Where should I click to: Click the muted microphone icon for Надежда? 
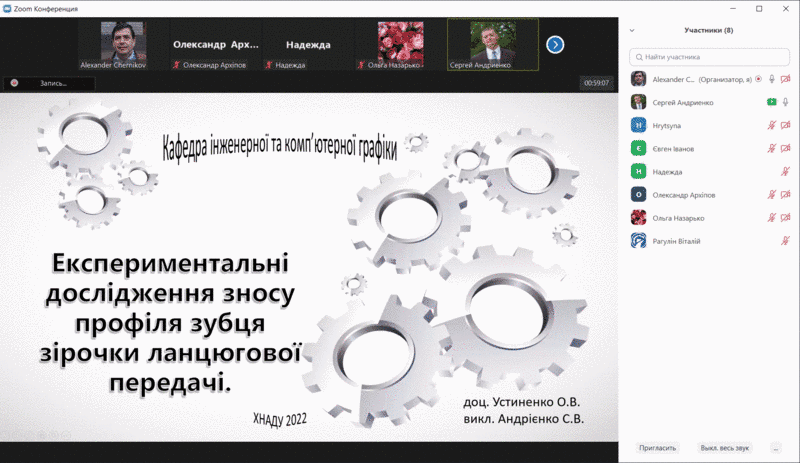point(785,171)
